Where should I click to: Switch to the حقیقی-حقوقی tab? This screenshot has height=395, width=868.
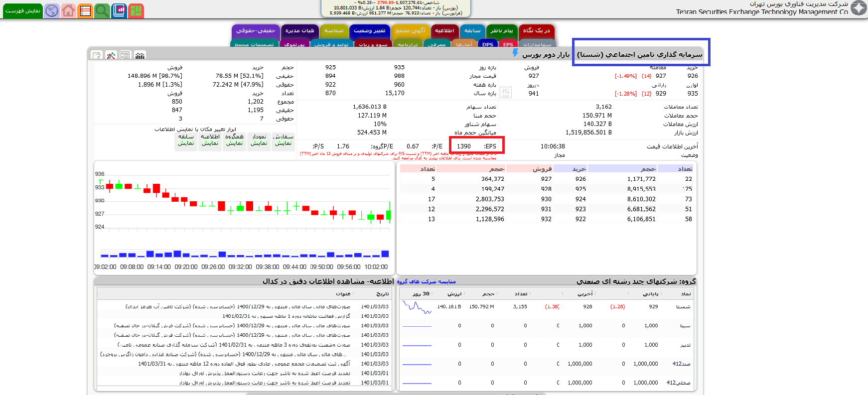coord(256,31)
